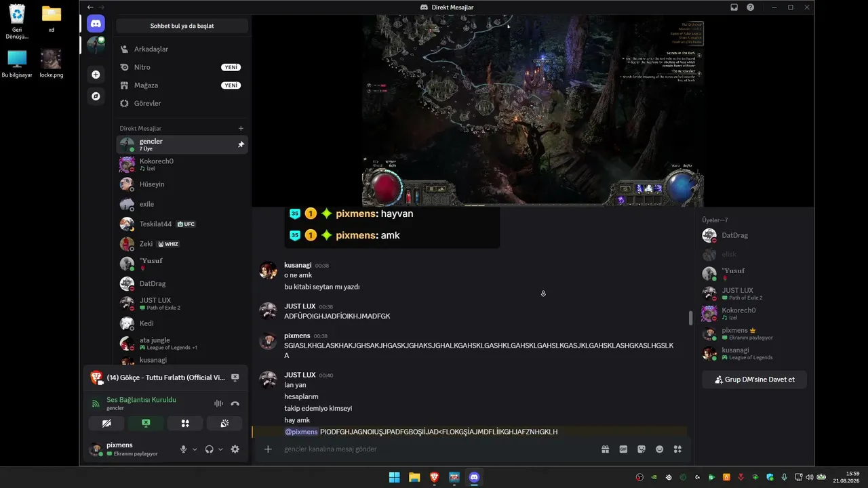Open the Kokorech0 direct message
Viewport: 868px width, 488px height.
[x=182, y=164]
